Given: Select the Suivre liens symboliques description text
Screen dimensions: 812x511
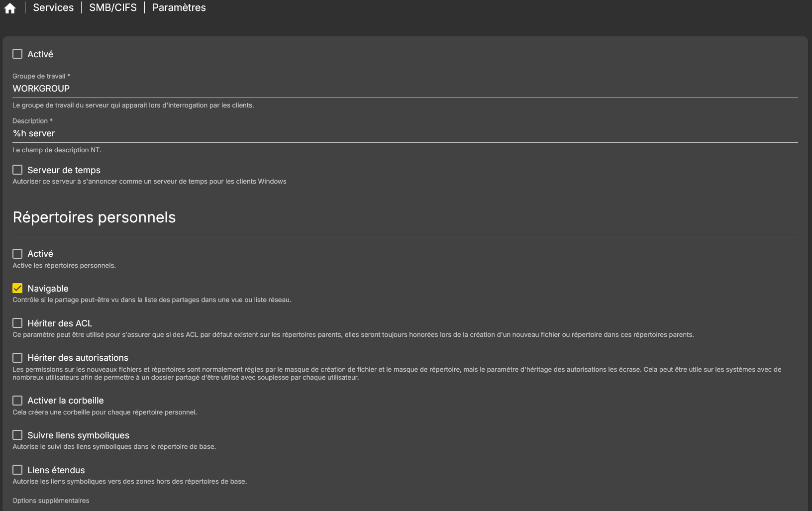Looking at the screenshot, I should click(x=114, y=446).
